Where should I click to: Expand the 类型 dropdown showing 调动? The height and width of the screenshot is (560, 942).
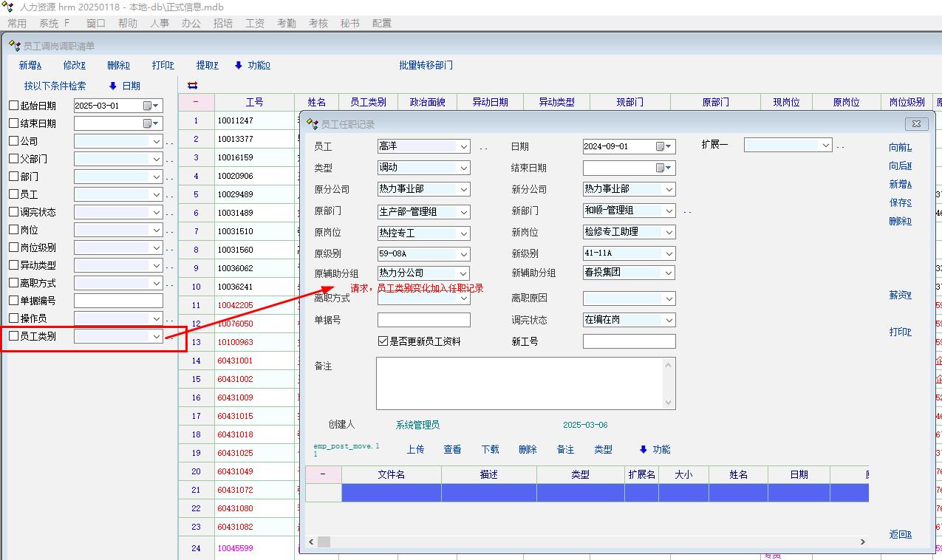tap(463, 168)
